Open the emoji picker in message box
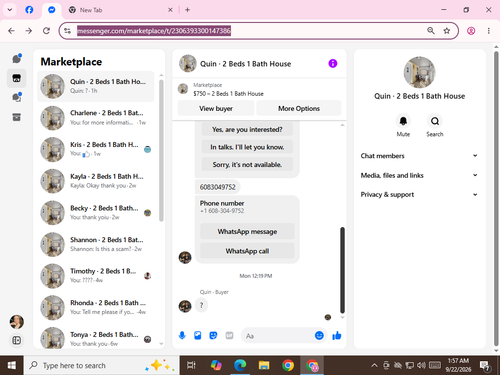Screen dimensions: 500x375 tap(319, 335)
